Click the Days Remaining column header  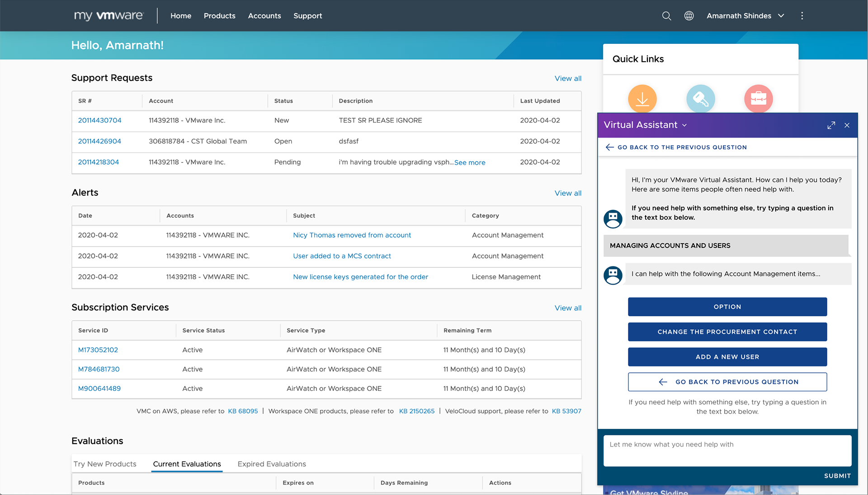click(x=404, y=483)
